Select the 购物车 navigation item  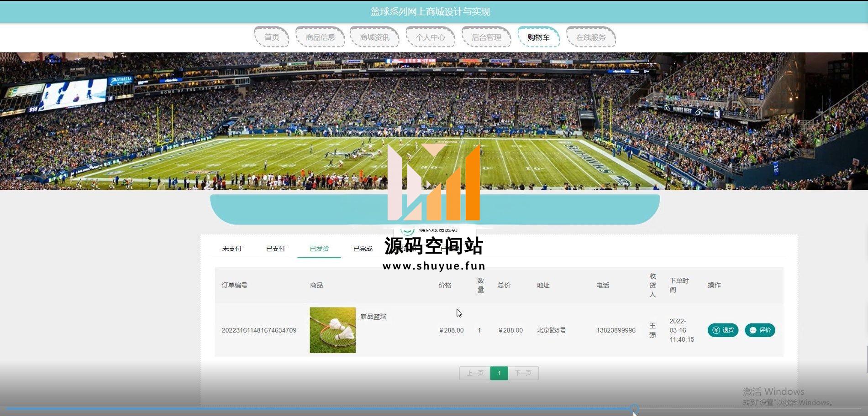539,37
